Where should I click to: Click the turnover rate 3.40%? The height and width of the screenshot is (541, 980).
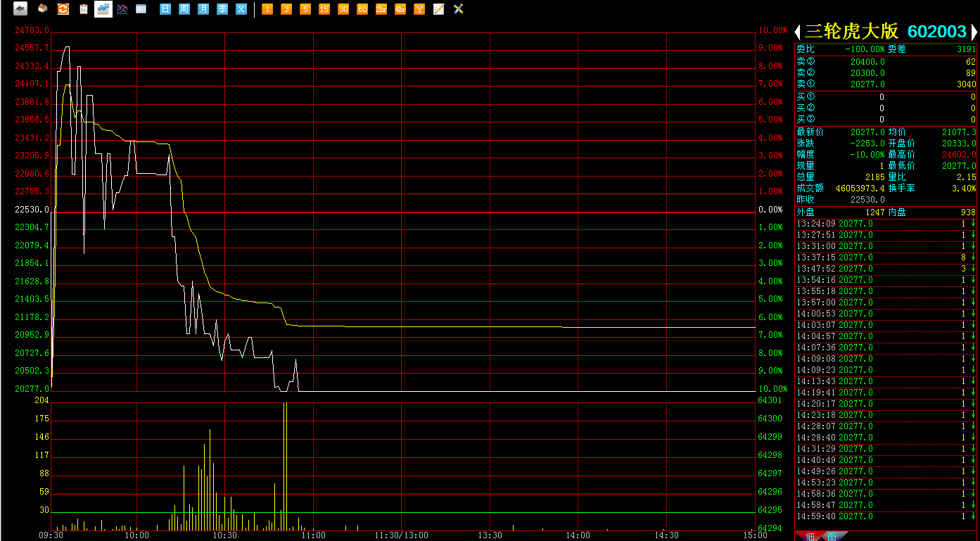965,189
